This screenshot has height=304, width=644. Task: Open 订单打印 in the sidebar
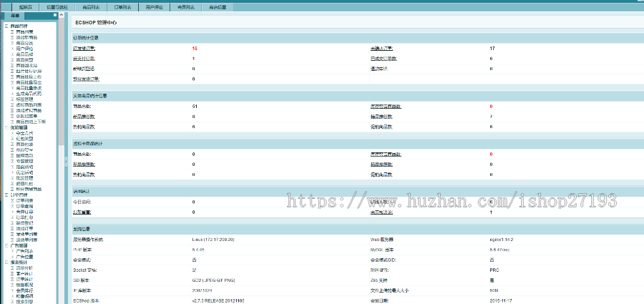tap(24, 217)
